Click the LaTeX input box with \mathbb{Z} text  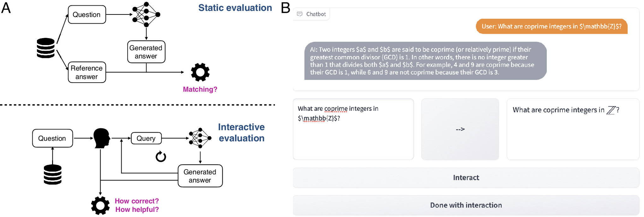353,129
